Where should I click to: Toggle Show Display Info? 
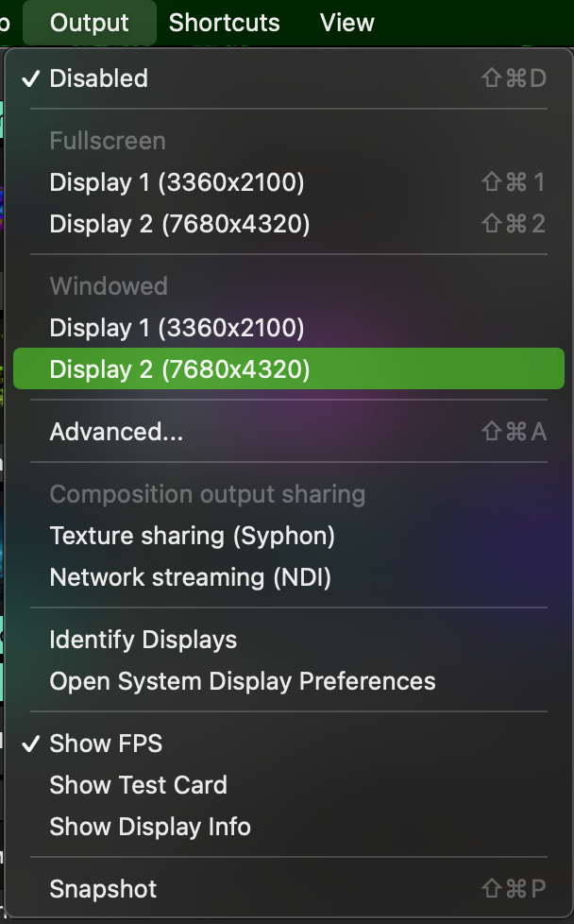150,827
